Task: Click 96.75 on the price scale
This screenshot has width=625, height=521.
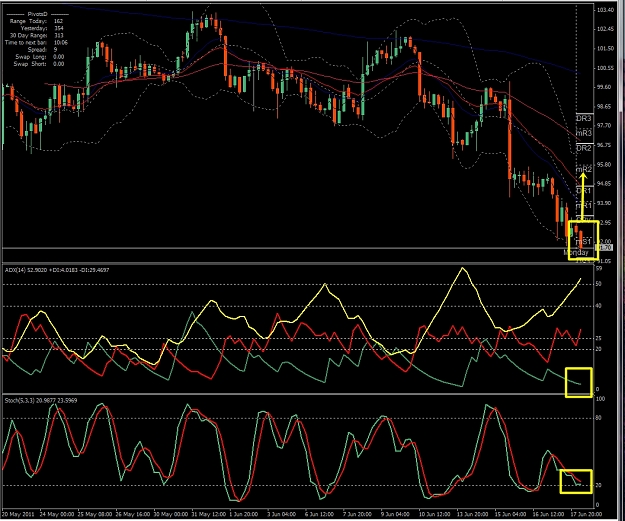Action: [x=606, y=145]
